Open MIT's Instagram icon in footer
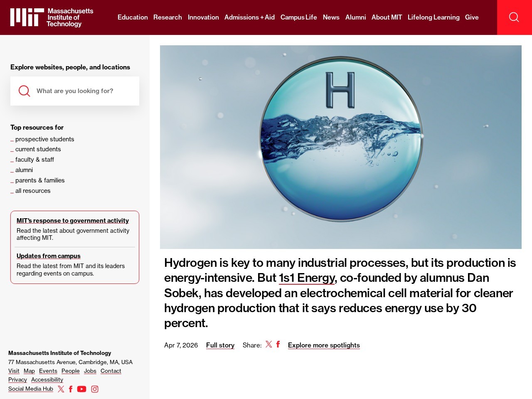This screenshot has height=399, width=532. (95, 389)
